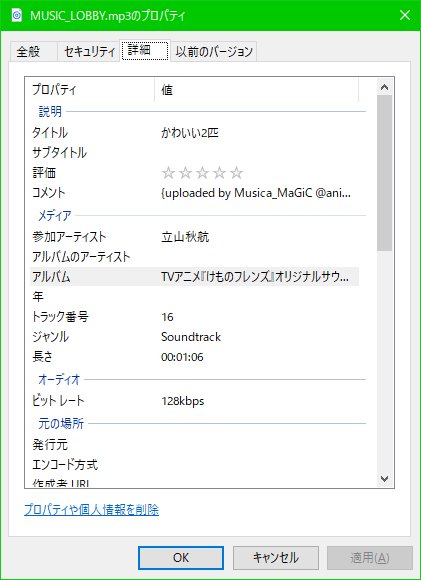Open the 以前のバージョン tab
421x580 pixels.
click(x=214, y=52)
